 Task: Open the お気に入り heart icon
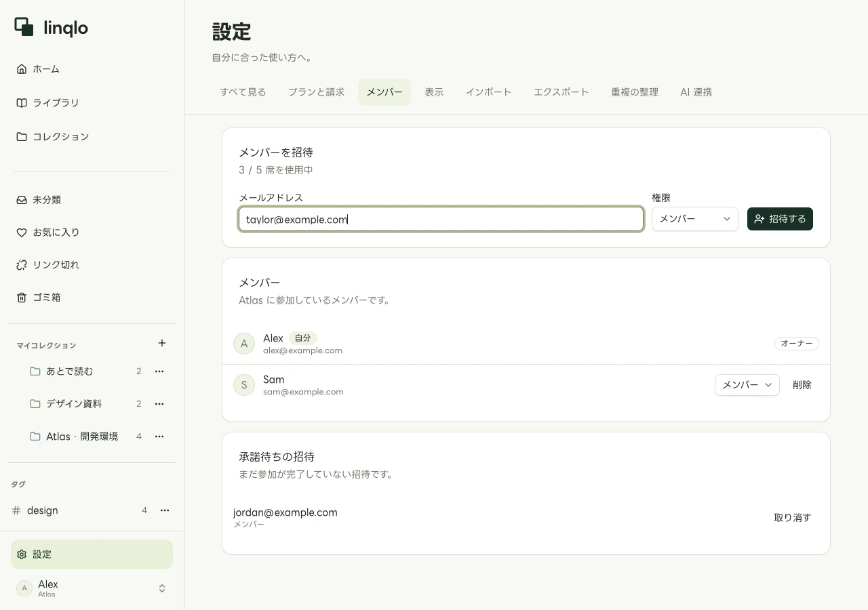[22, 232]
